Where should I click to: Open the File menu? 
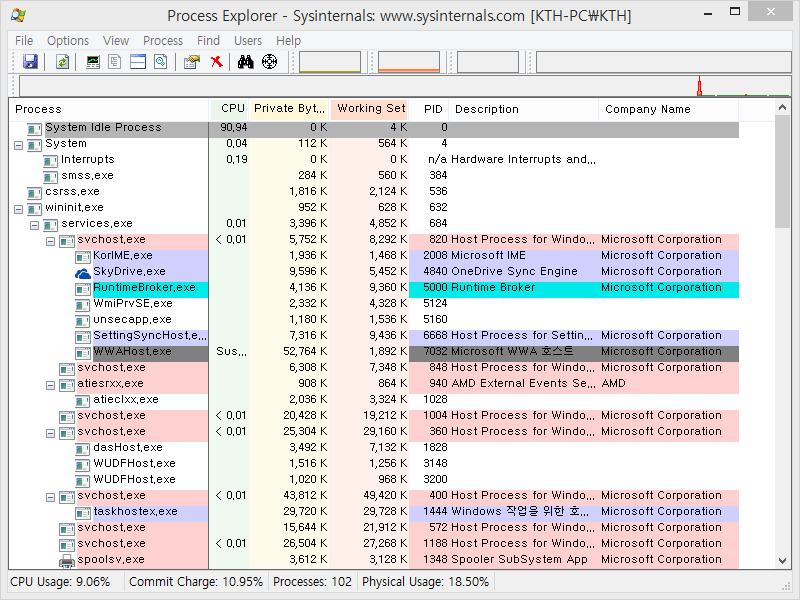pos(24,40)
